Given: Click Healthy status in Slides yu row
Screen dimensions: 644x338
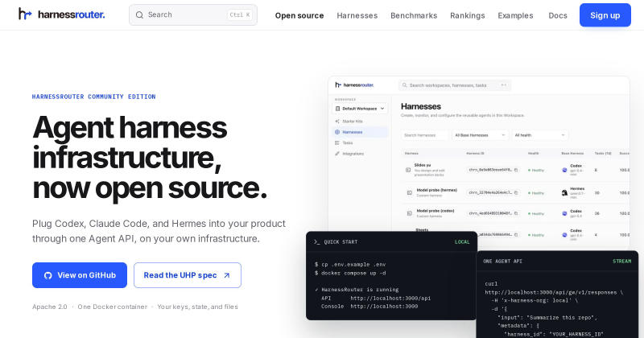Looking at the screenshot, I should (536, 170).
